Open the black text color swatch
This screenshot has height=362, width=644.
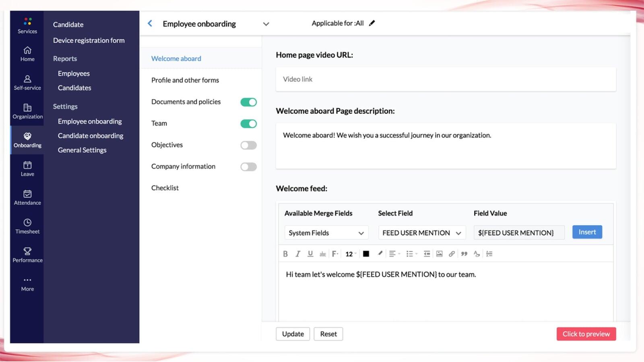click(366, 254)
